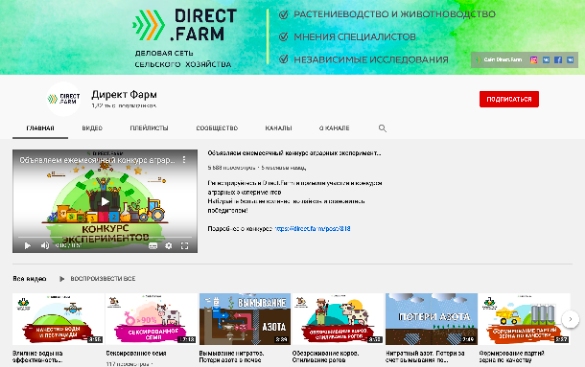585x367 pixels.
Task: Click the channel search magnifier icon
Action: pos(382,128)
